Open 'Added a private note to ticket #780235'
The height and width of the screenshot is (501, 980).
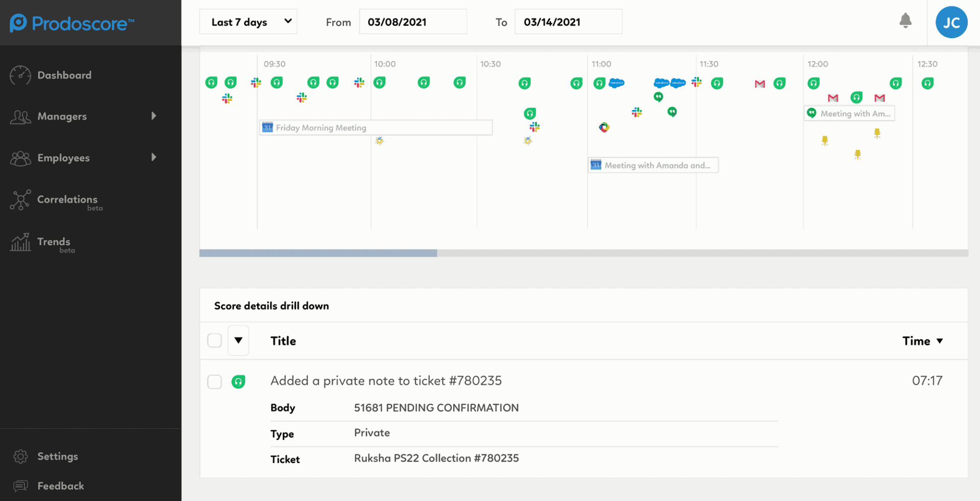pos(386,381)
